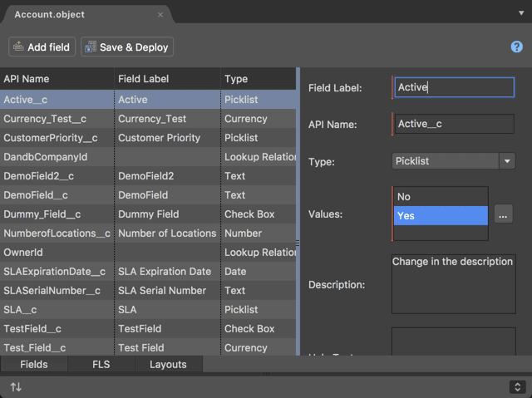Select the SLA__c row
This screenshot has width=532, height=398.
[148, 310]
